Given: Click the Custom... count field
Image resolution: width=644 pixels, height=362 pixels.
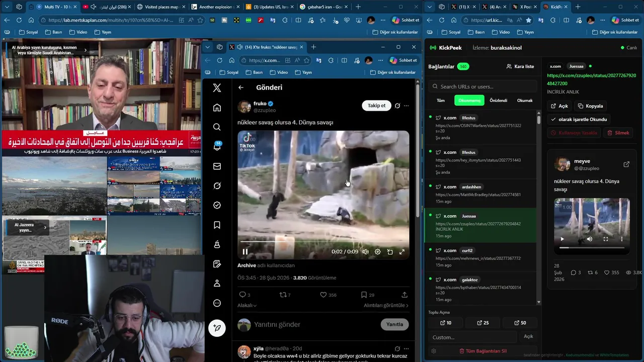Looking at the screenshot, I should 472,337.
